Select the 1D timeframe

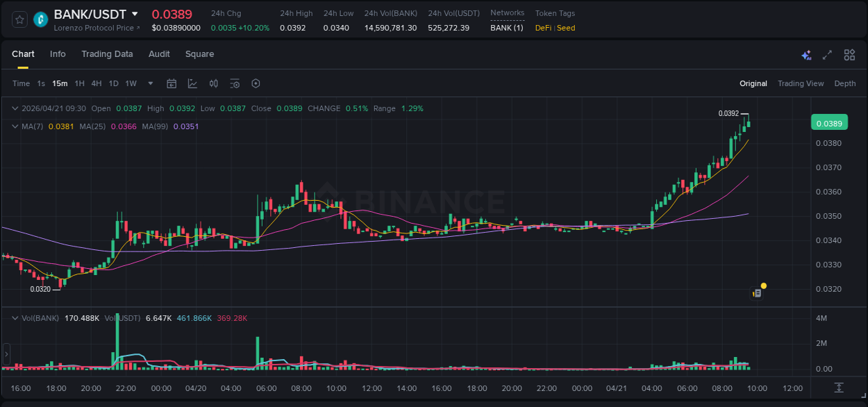[x=113, y=83]
